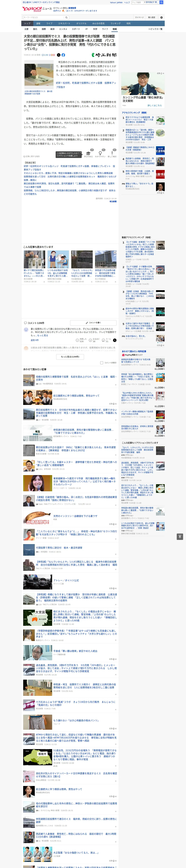Open article 十万石まんじゅうが"鬼滅"コラボ
The height and width of the screenshot is (868, 186).
76,703
